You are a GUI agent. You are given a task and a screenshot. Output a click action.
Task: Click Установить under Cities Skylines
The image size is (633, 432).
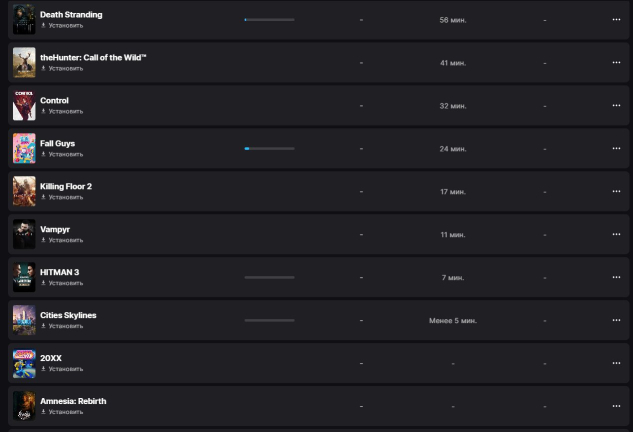click(x=65, y=326)
